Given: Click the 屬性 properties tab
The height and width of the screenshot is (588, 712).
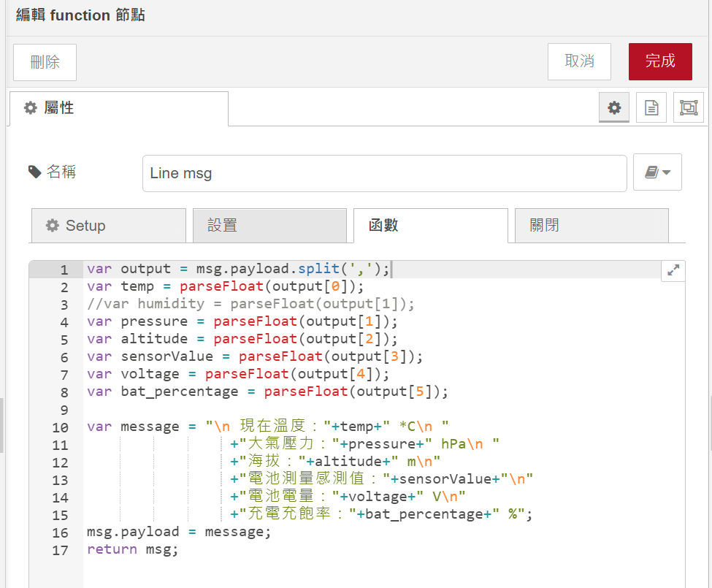Looking at the screenshot, I should coord(119,108).
